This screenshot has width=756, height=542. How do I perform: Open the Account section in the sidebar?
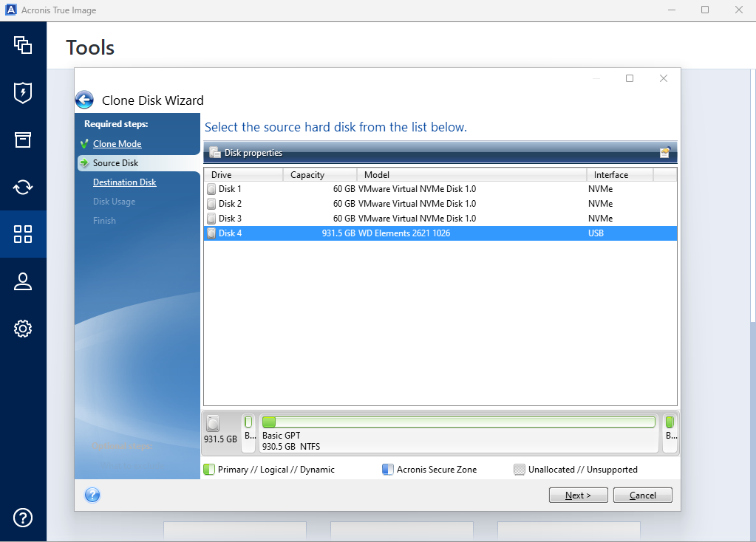23,281
